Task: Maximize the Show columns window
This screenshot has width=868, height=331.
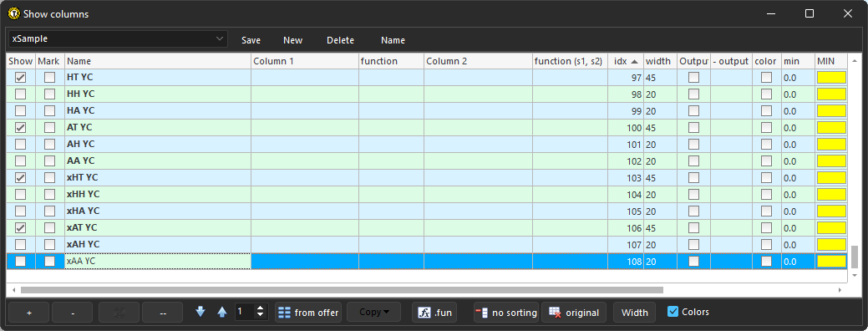Action: pos(810,13)
